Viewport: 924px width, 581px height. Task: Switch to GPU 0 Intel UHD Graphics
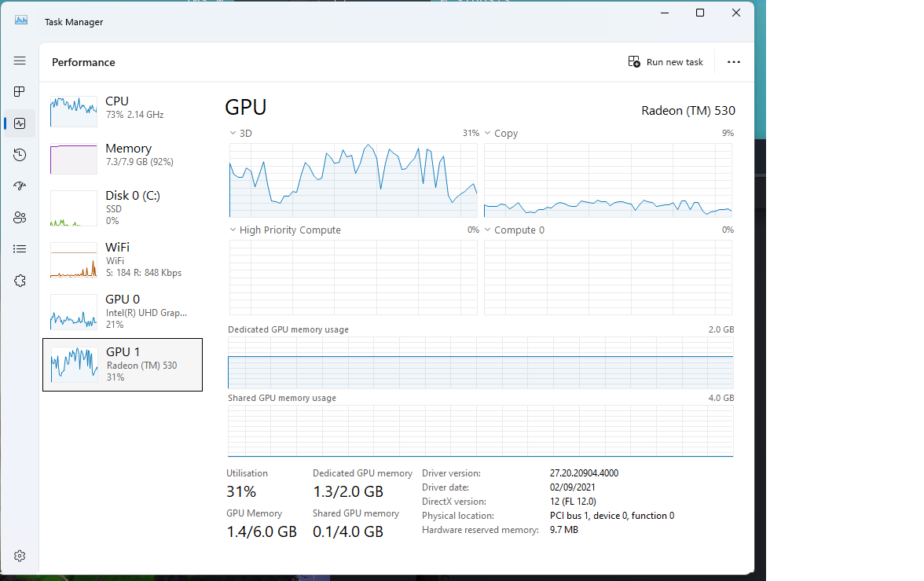122,311
